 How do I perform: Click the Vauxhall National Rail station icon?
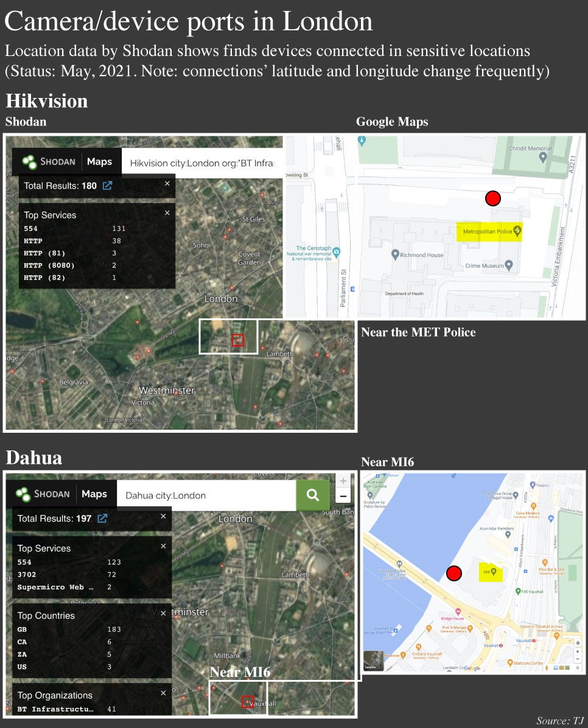(x=534, y=641)
